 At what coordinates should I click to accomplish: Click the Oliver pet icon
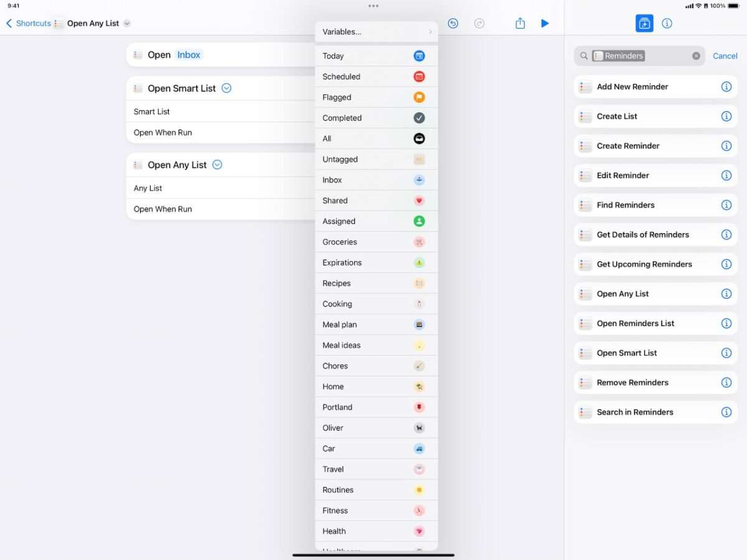tap(420, 427)
